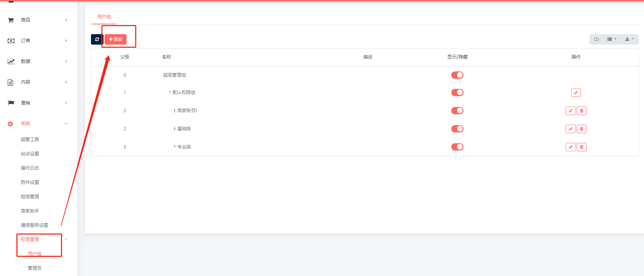The image size is (644, 276).
Task: Click the 超级管理组 name cell
Action: (x=175, y=75)
